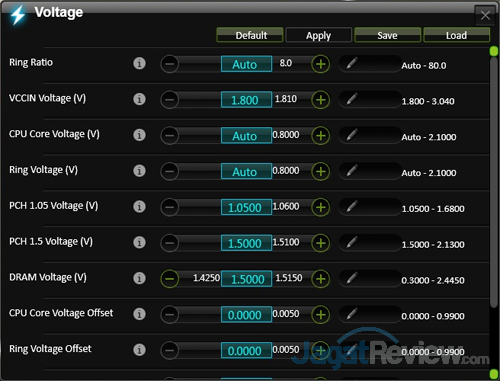Image resolution: width=500 pixels, height=381 pixels.
Task: Edit PCH 1.5 Voltage using pencil icon
Action: click(x=352, y=242)
